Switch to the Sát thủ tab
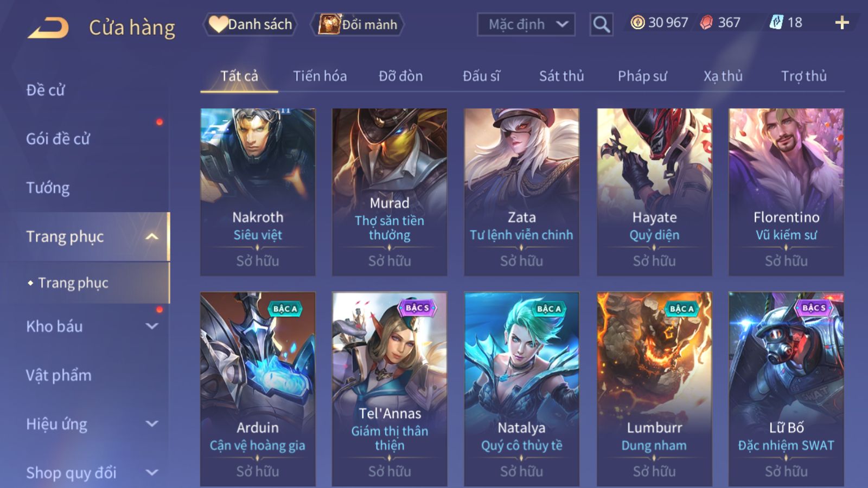 pos(561,76)
